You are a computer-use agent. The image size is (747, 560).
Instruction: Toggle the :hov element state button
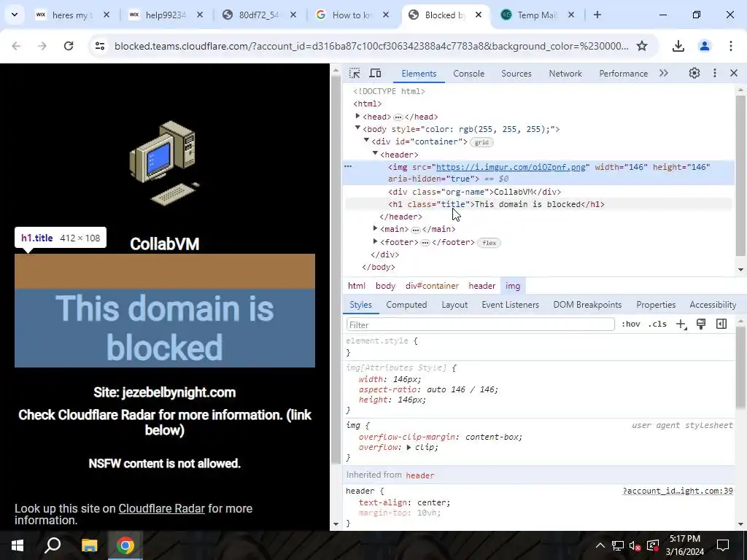[631, 324]
